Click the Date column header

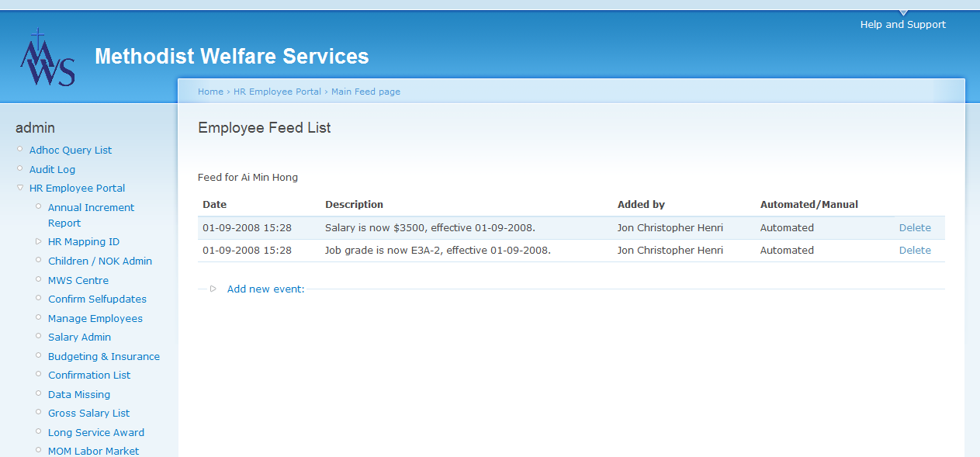214,205
